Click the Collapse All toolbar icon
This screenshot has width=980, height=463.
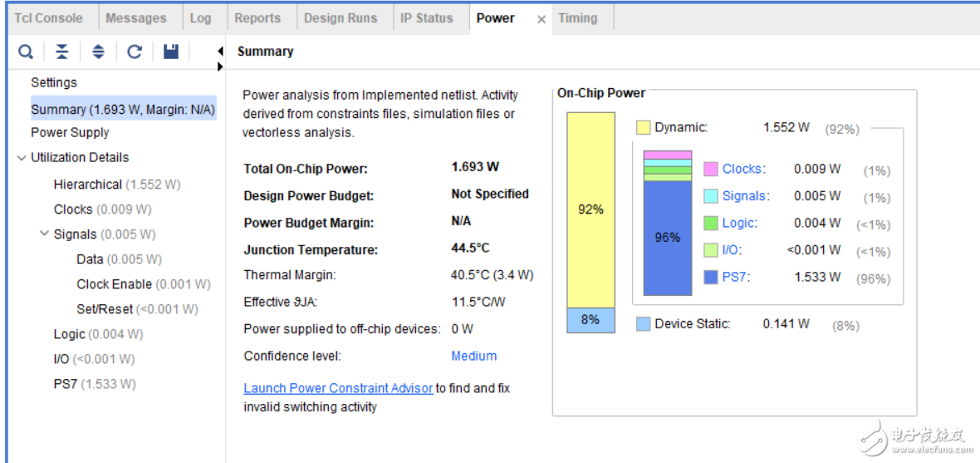click(62, 52)
